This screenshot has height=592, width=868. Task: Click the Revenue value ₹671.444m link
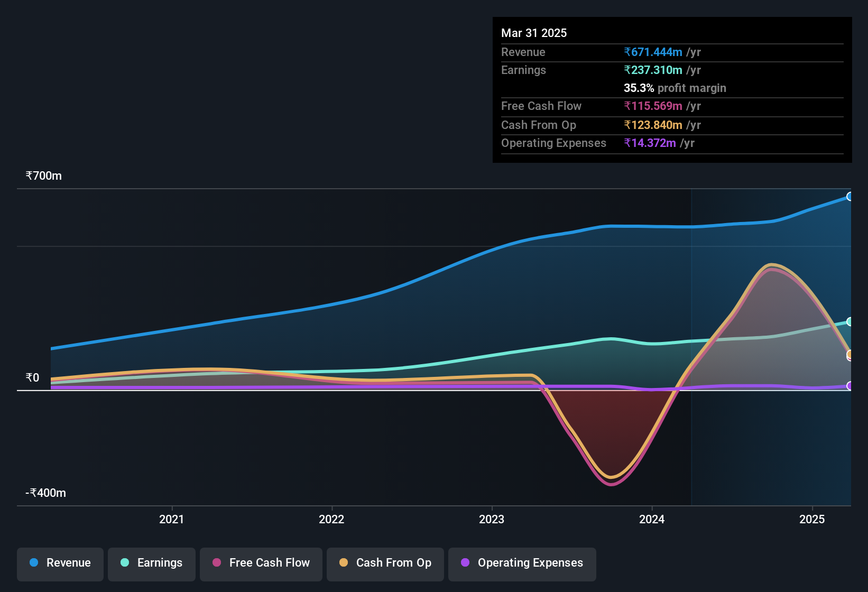(x=653, y=52)
